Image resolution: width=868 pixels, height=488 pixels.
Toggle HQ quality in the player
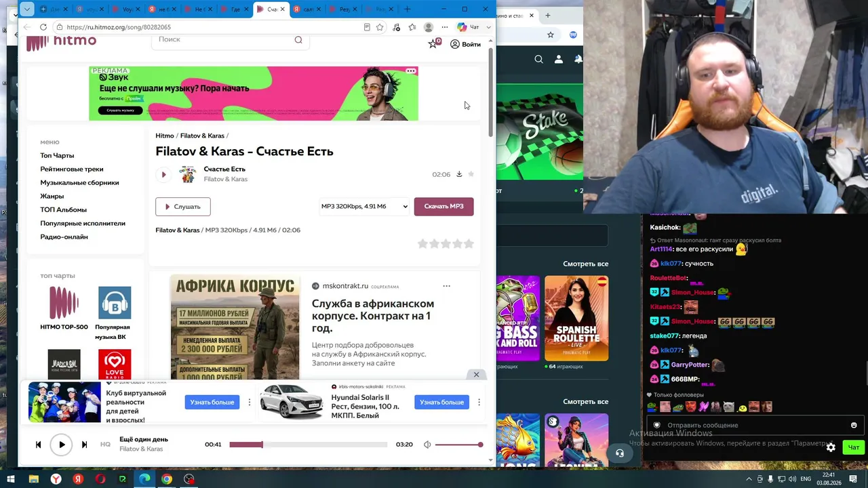tap(105, 445)
